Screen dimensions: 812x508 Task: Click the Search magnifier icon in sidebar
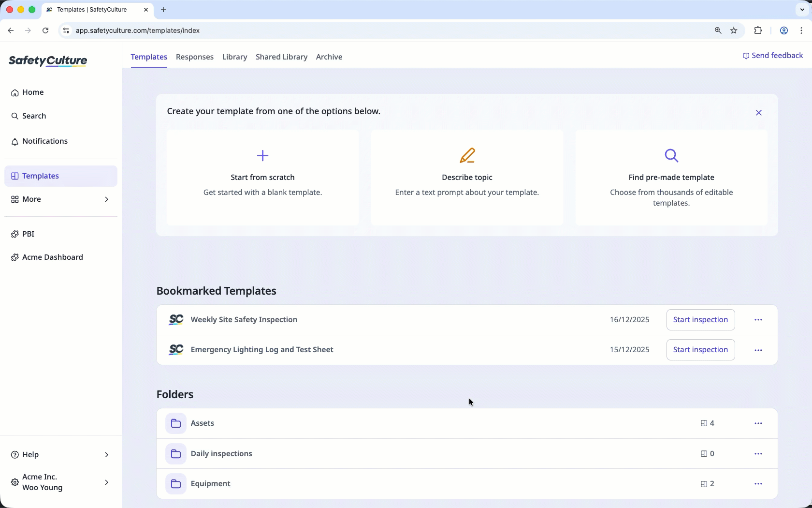[15, 116]
